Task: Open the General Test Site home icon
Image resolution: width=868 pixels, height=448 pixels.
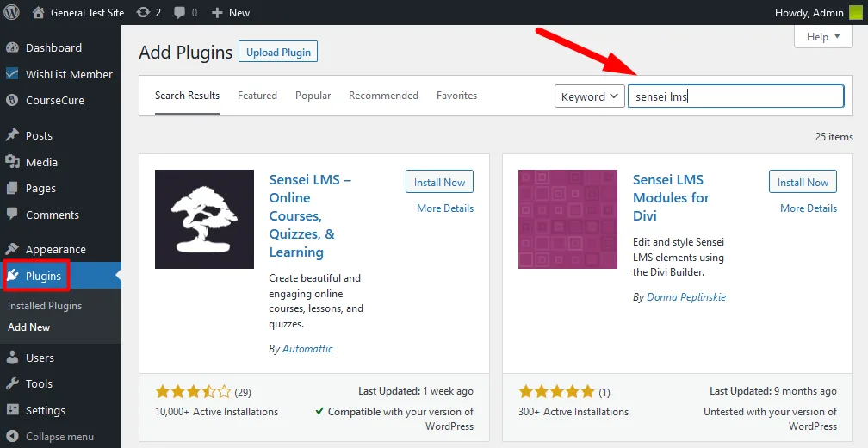Action: click(x=38, y=12)
